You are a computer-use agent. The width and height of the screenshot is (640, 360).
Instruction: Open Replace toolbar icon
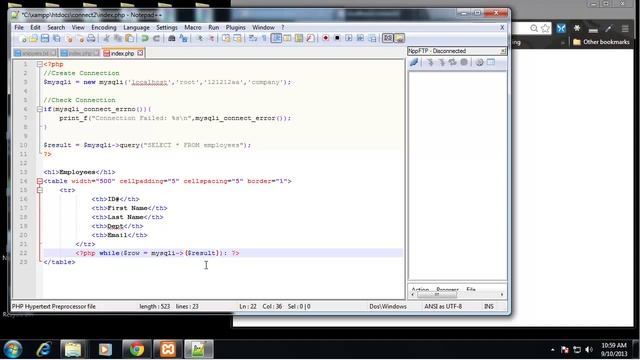click(184, 38)
